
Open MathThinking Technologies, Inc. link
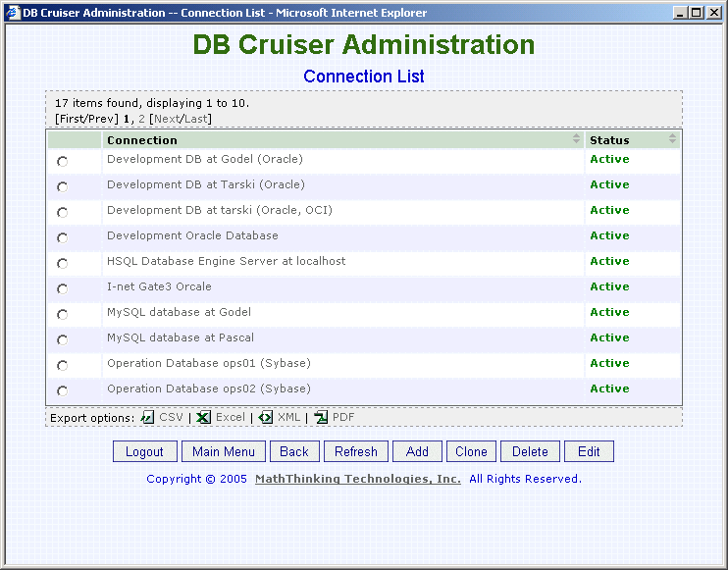(358, 479)
